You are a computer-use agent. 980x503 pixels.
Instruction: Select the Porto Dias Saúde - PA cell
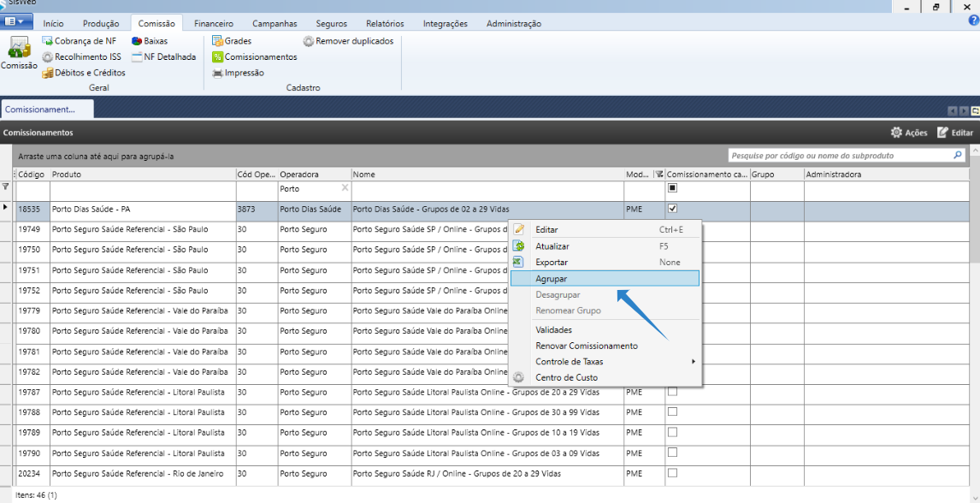pyautogui.click(x=143, y=210)
